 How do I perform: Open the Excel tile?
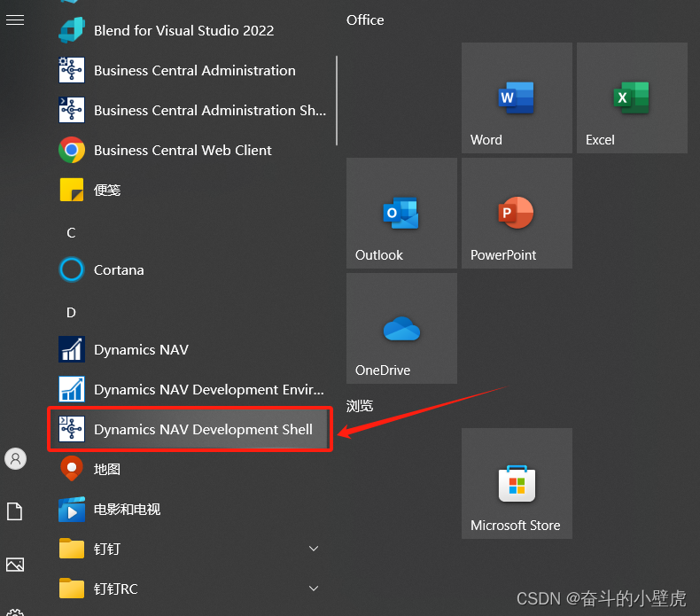(632, 97)
